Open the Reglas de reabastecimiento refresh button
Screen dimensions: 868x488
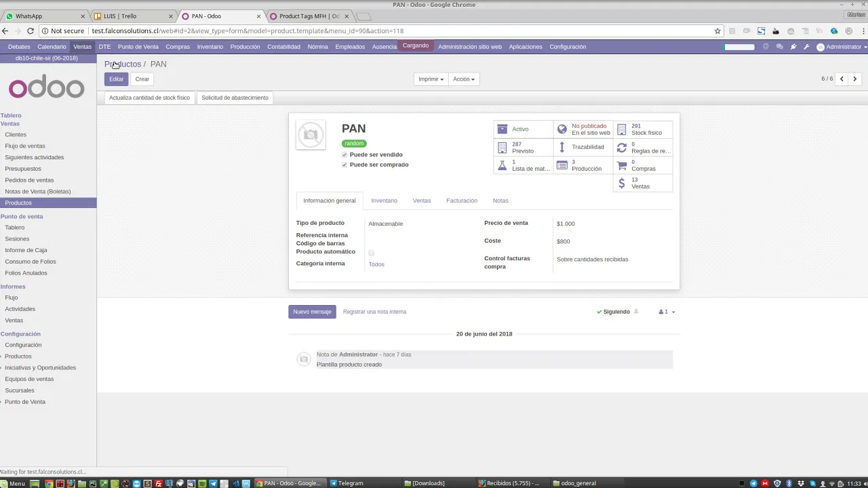coord(643,147)
